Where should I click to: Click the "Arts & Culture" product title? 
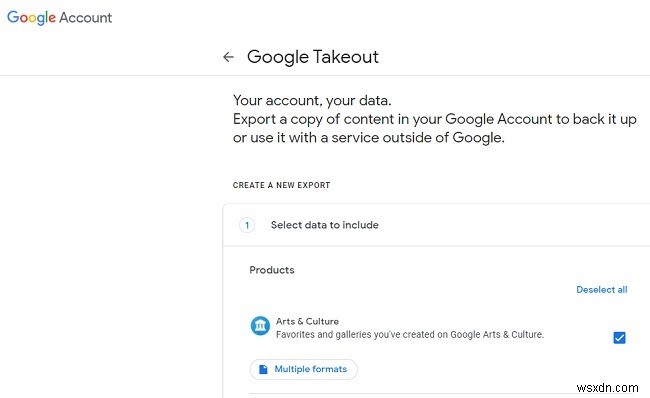307,321
